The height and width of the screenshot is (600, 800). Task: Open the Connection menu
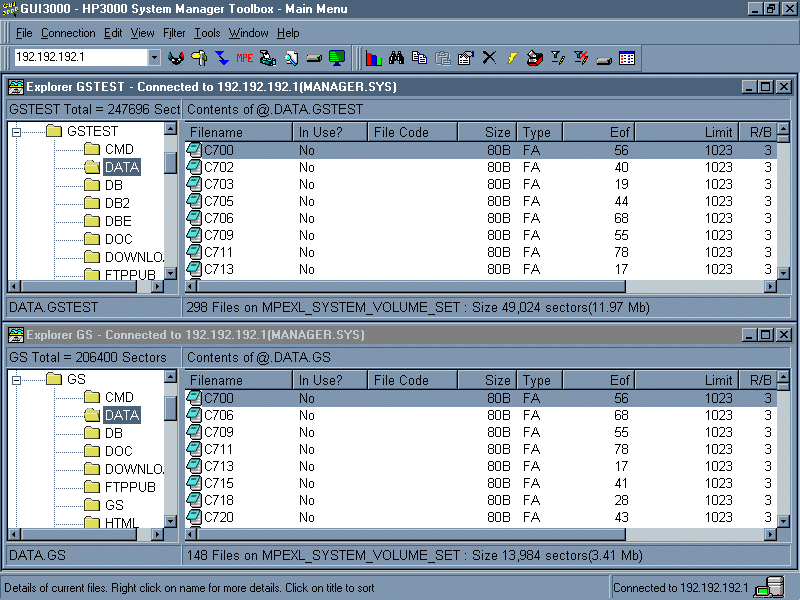point(68,33)
